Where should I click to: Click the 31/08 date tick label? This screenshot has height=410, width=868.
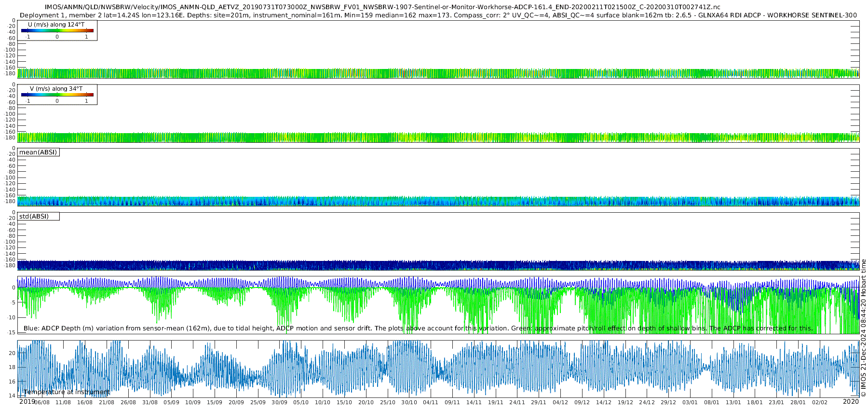(150, 402)
